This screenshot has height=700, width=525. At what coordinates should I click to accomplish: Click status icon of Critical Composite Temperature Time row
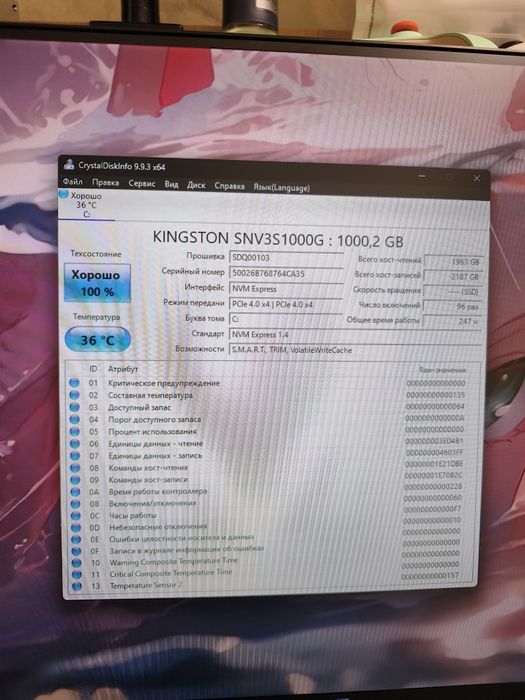click(x=77, y=574)
